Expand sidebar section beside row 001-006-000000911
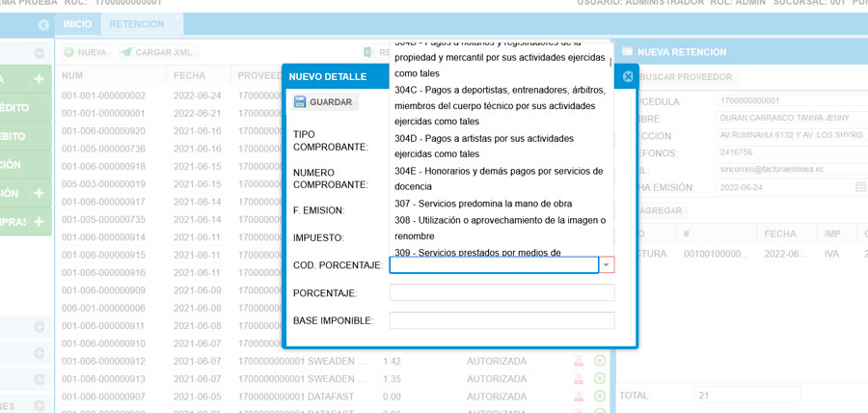The image size is (868, 413). (40, 326)
